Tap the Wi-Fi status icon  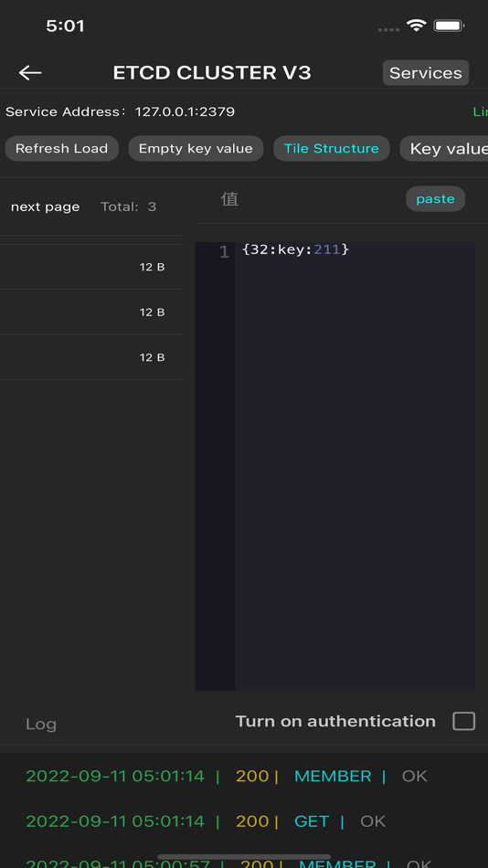tap(416, 26)
